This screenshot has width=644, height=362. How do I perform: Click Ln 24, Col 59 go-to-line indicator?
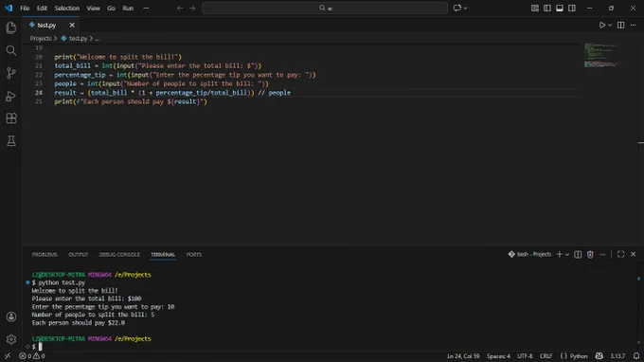pos(463,355)
